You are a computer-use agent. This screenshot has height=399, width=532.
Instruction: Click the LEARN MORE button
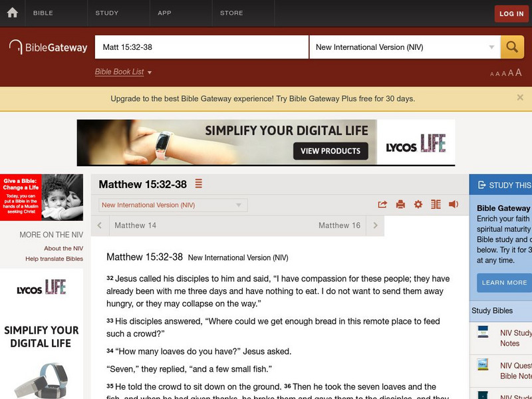pyautogui.click(x=505, y=283)
